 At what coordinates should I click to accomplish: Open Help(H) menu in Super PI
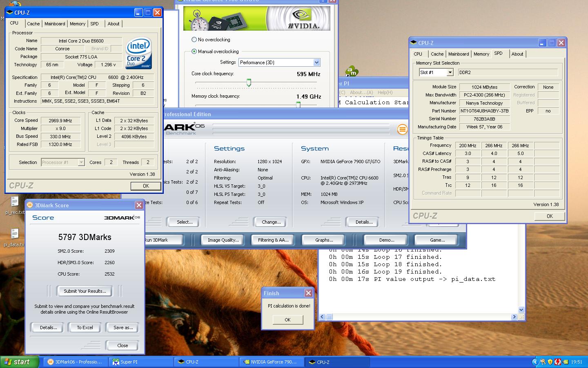pyautogui.click(x=385, y=92)
